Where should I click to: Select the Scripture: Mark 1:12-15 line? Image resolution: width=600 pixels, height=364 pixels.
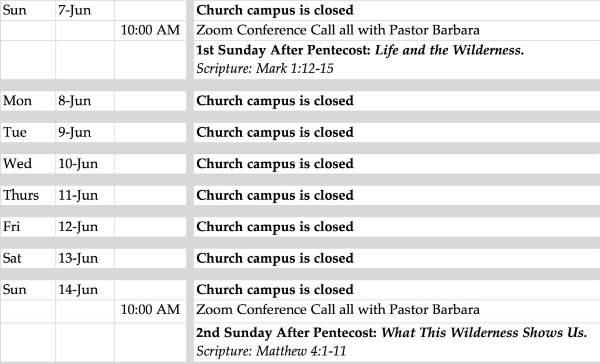264,68
